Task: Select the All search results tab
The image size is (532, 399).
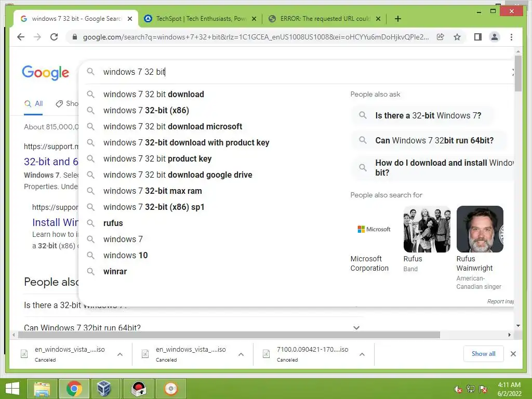Action: click(x=33, y=104)
